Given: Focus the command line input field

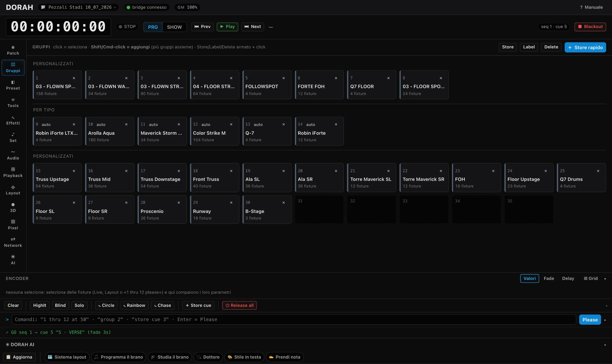Looking at the screenshot, I should coord(294,320).
